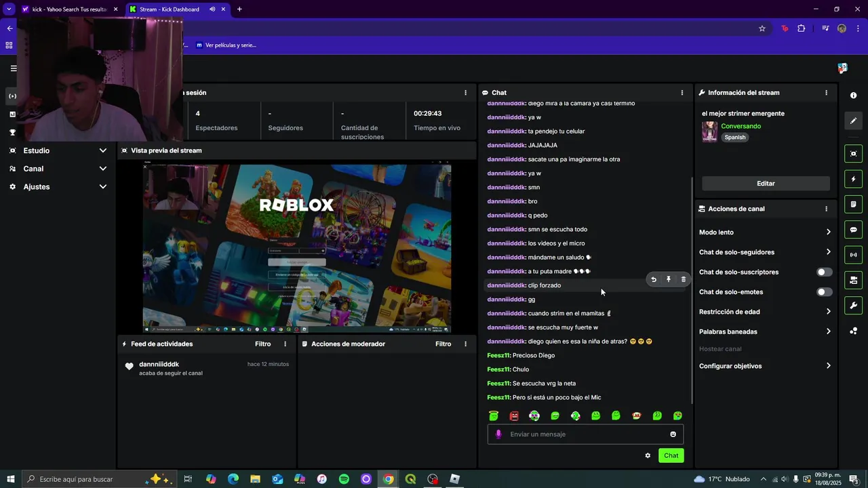Screen dimensions: 868x488
Task: Open 'Palabras baneadas' options arrow
Action: pyautogui.click(x=828, y=331)
